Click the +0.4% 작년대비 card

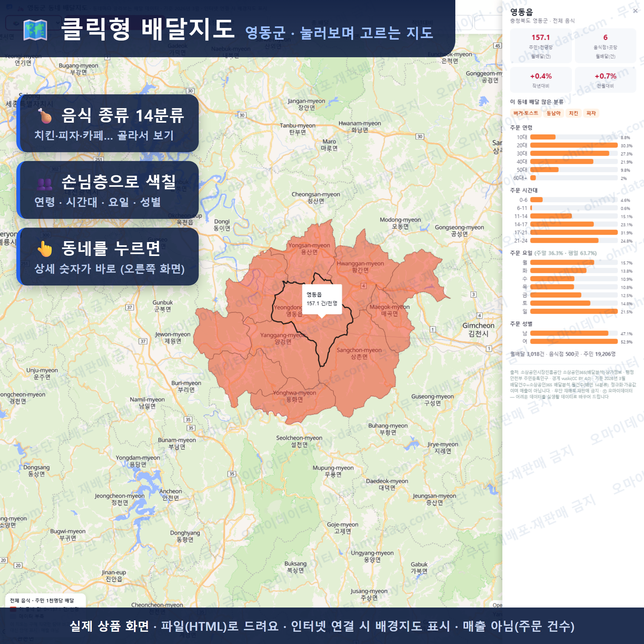pos(541,80)
